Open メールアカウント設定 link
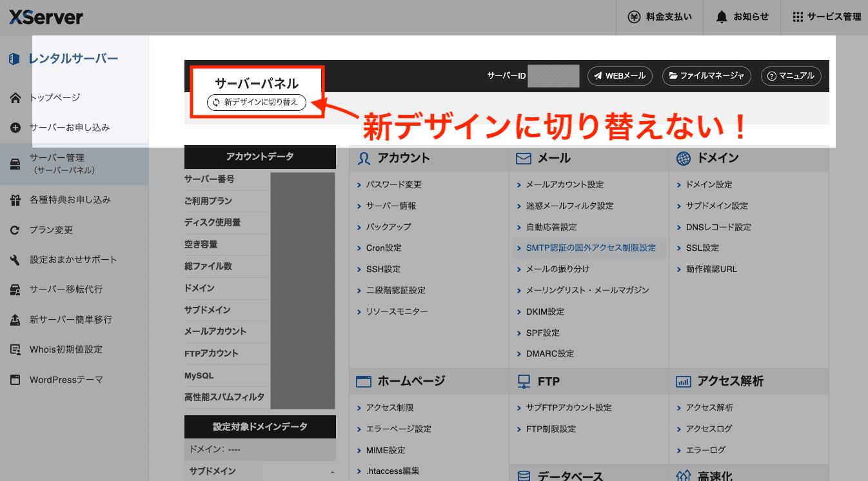The width and height of the screenshot is (868, 481). tap(565, 184)
